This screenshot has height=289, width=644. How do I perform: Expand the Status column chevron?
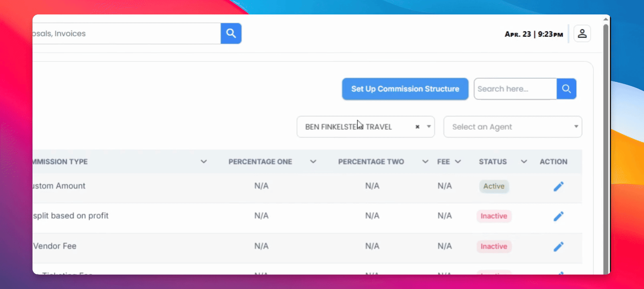(x=524, y=161)
